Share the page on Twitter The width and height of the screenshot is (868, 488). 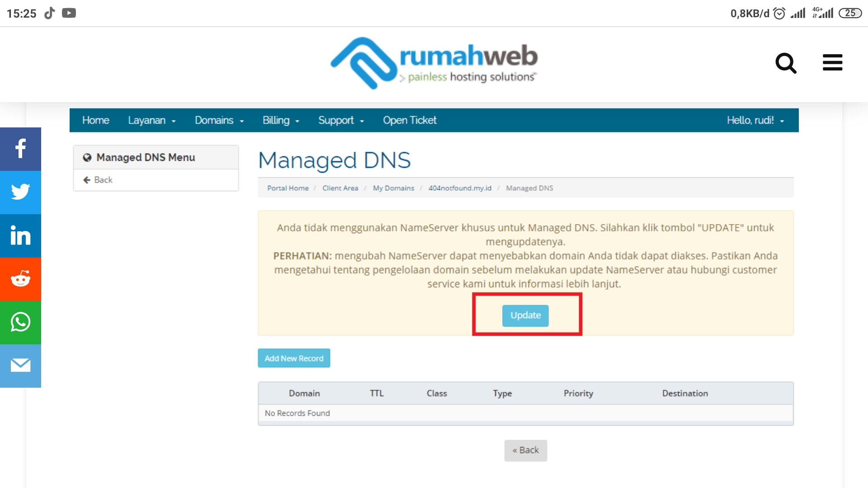(20, 192)
